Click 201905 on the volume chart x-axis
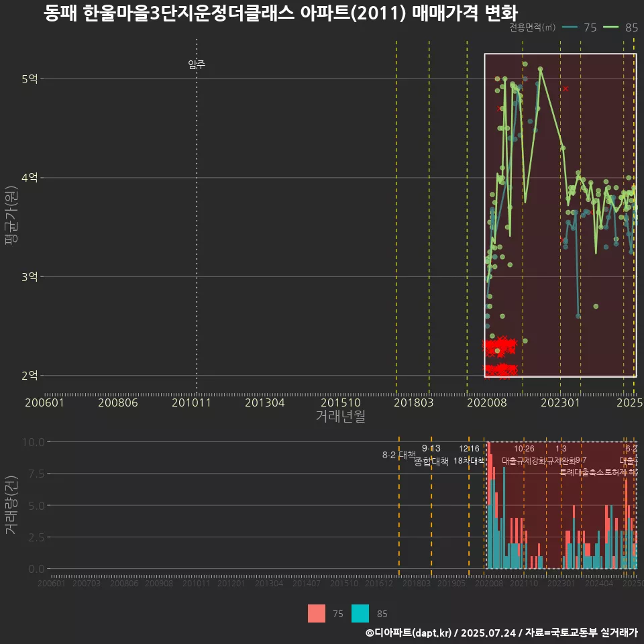Image resolution: width=644 pixels, height=644 pixels. [x=451, y=583]
